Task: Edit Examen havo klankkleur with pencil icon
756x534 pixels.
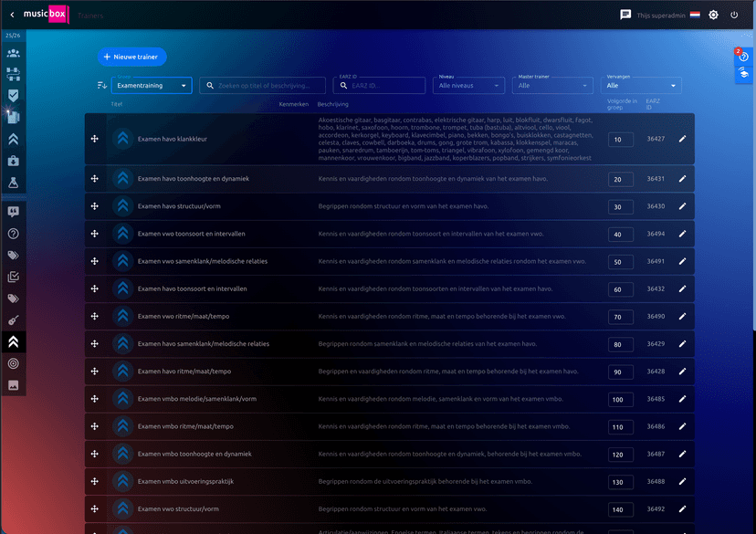Action: coord(682,139)
